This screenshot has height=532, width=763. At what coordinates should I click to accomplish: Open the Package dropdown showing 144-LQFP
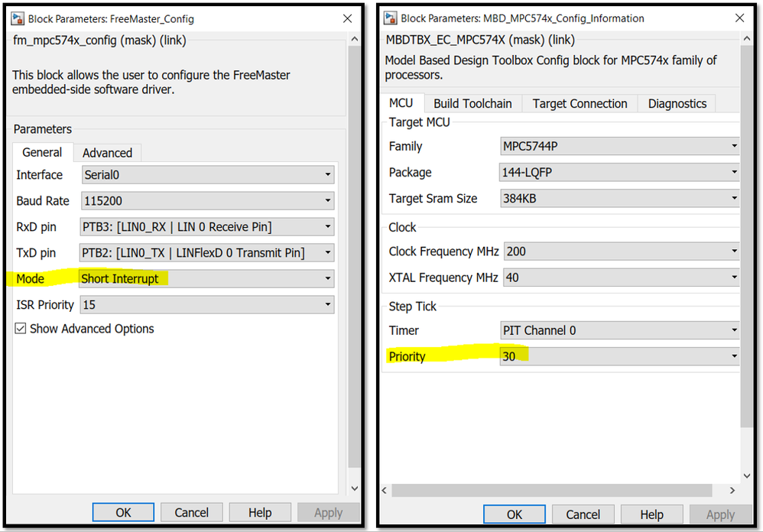[x=619, y=172]
